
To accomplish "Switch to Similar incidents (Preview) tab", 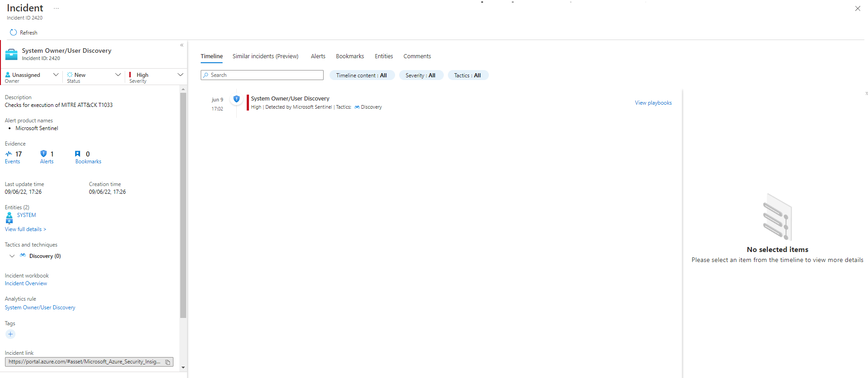I will [x=265, y=56].
